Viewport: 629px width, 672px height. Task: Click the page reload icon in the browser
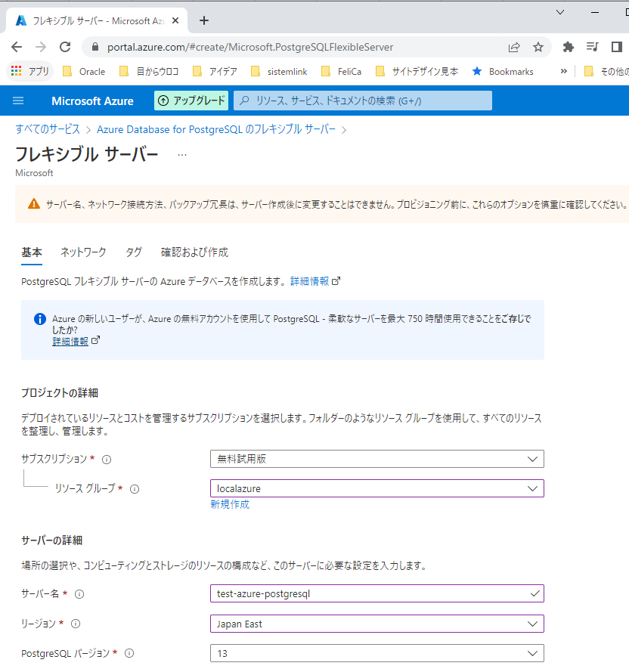[x=65, y=46]
